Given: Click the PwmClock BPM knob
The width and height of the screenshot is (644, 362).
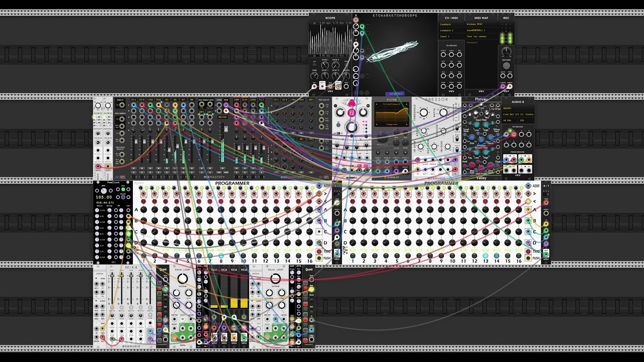Looking at the screenshot, I should click(x=104, y=191).
